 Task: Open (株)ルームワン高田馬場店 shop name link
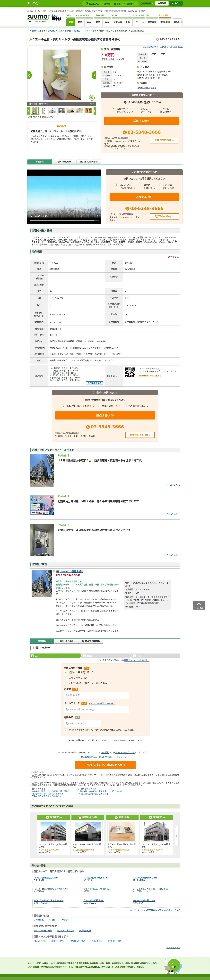pyautogui.click(x=69, y=571)
